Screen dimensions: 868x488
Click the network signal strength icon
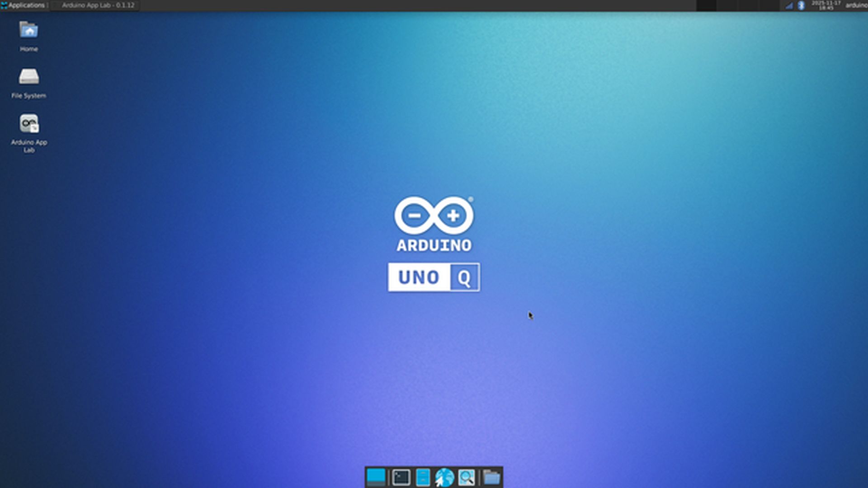789,5
